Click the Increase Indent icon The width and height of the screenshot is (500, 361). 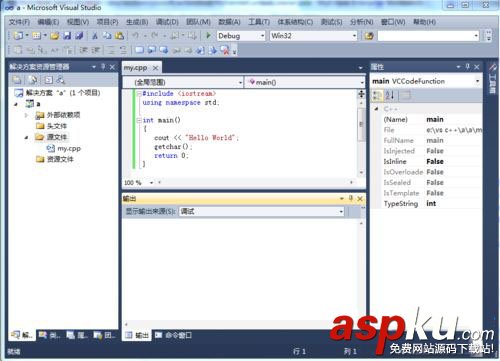click(96, 50)
